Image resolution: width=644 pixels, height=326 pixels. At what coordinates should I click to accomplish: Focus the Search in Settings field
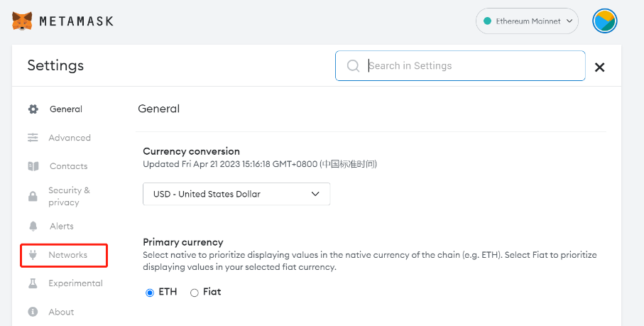point(469,66)
